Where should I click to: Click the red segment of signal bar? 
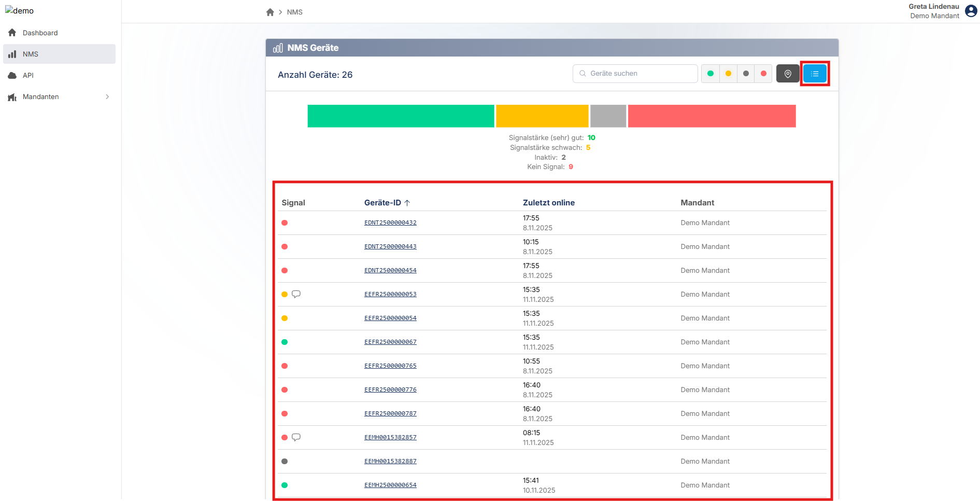tap(712, 116)
